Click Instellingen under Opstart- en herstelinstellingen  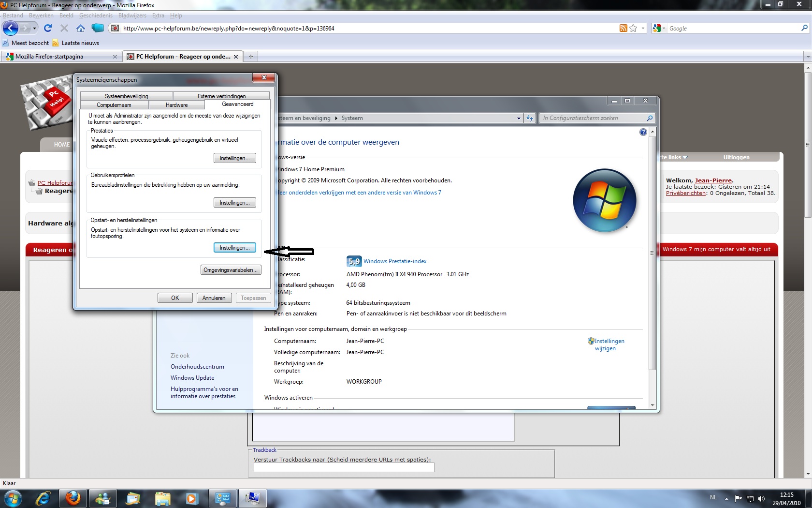click(x=234, y=248)
